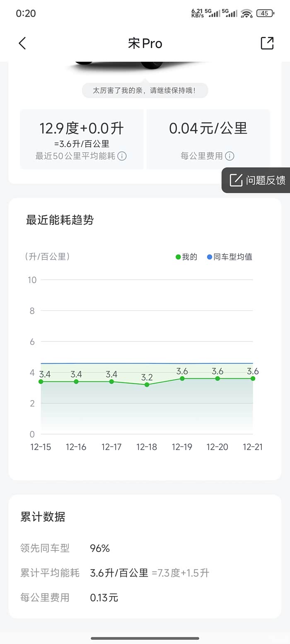
Task: Select the 12-15 data point on chart
Action: point(41,381)
